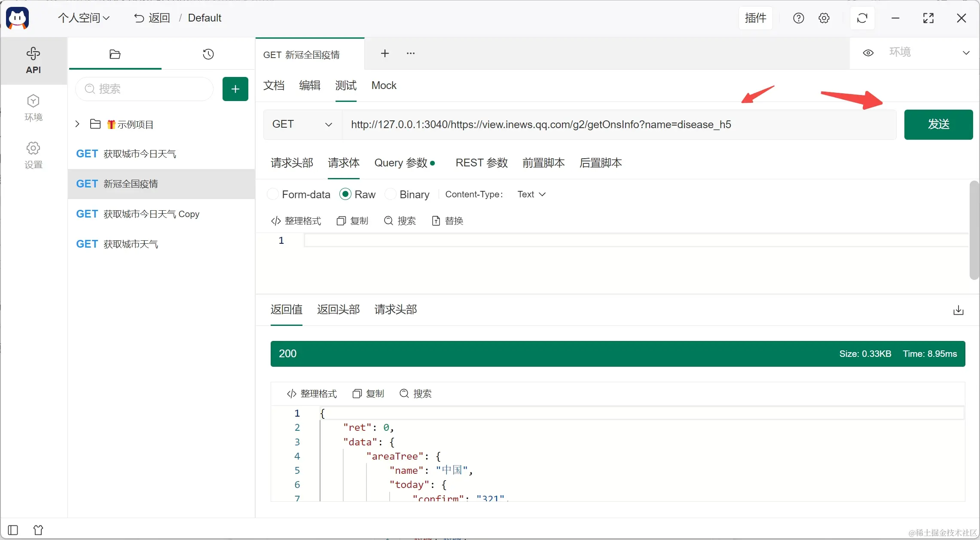Toggle environment eye preview icon
Viewport: 980px width, 540px height.
[868, 53]
